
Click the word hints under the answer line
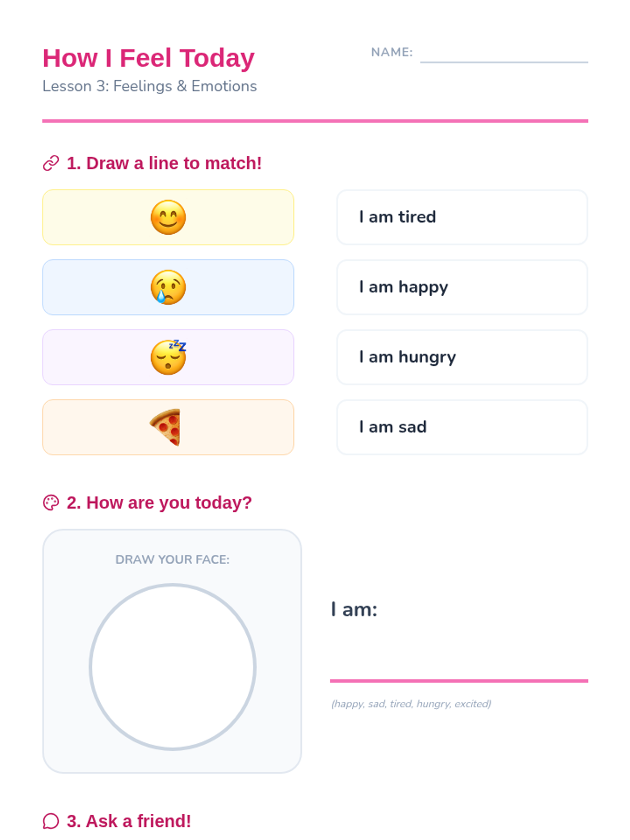(x=411, y=703)
